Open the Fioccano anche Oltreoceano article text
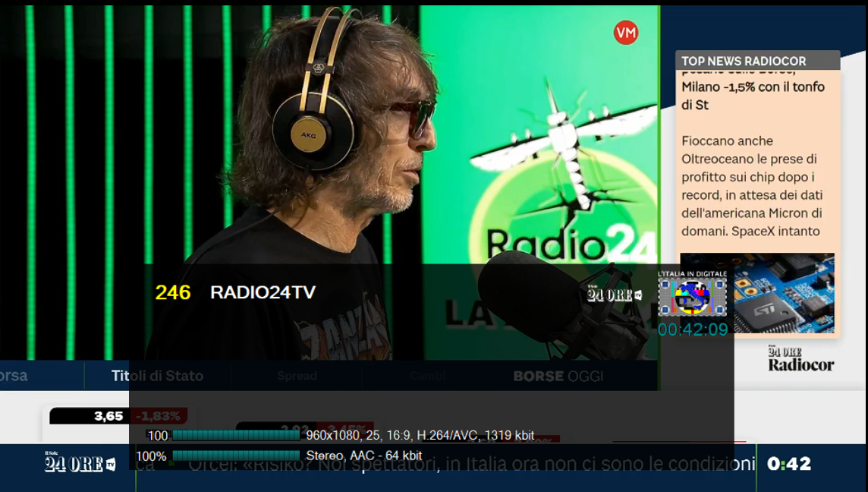Image resolution: width=868 pixels, height=492 pixels. pyautogui.click(x=752, y=186)
